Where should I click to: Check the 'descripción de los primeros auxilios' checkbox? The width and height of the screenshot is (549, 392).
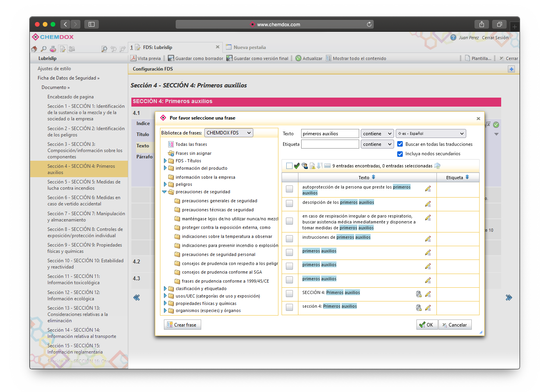[289, 203]
